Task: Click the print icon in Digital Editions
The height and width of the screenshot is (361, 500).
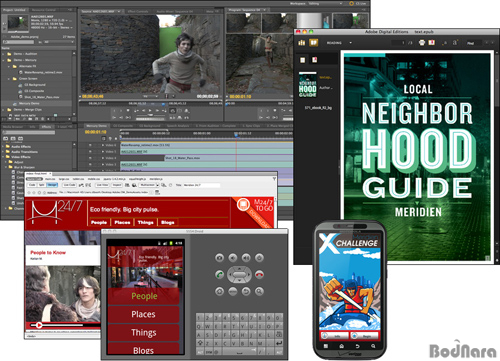Action: click(x=422, y=43)
